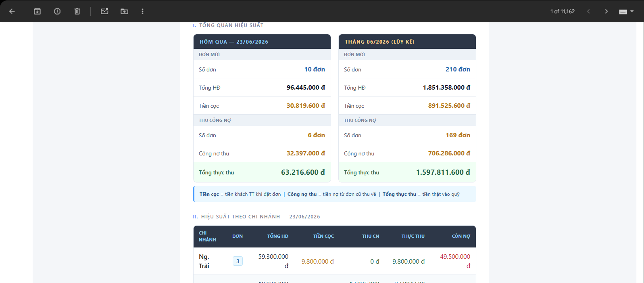
Task: Click the 'CÒN NỢ' column header
Action: (461, 236)
